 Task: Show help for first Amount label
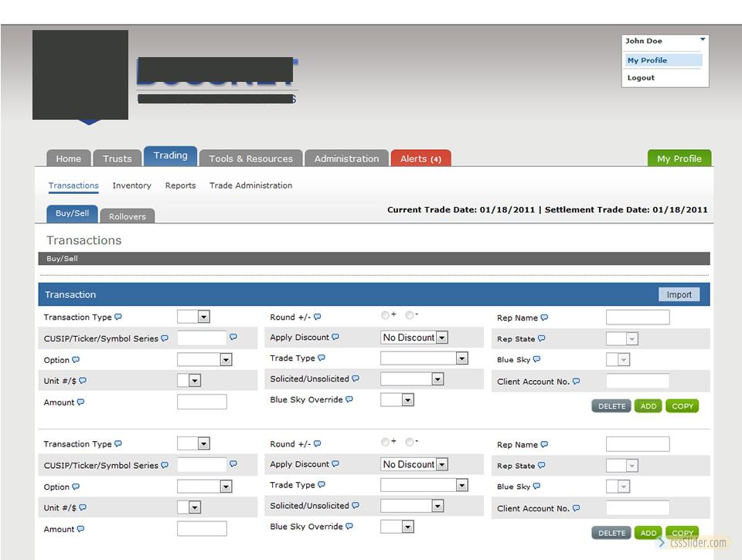click(81, 402)
